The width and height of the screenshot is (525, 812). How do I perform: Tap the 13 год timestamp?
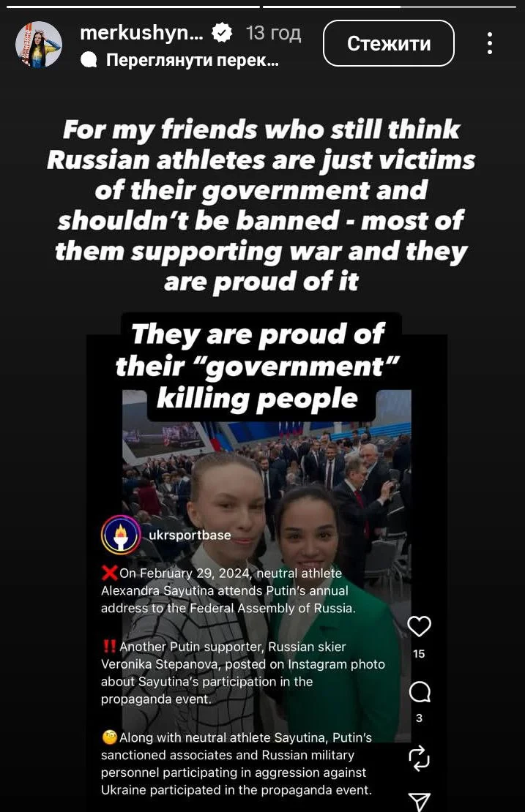pos(273,34)
